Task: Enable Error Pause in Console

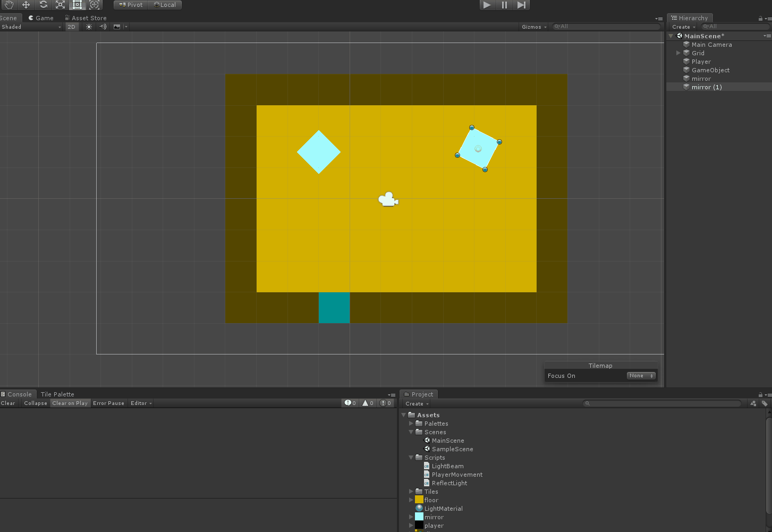Action: pyautogui.click(x=108, y=403)
